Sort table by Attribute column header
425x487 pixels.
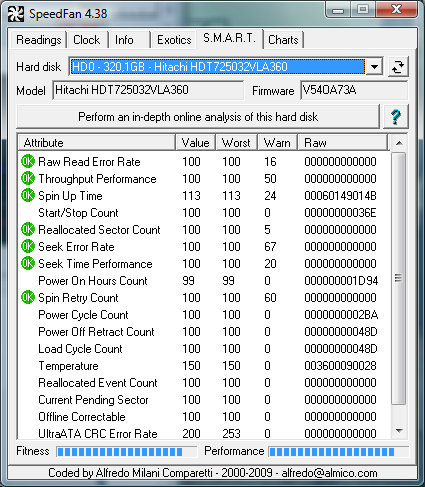[96, 143]
